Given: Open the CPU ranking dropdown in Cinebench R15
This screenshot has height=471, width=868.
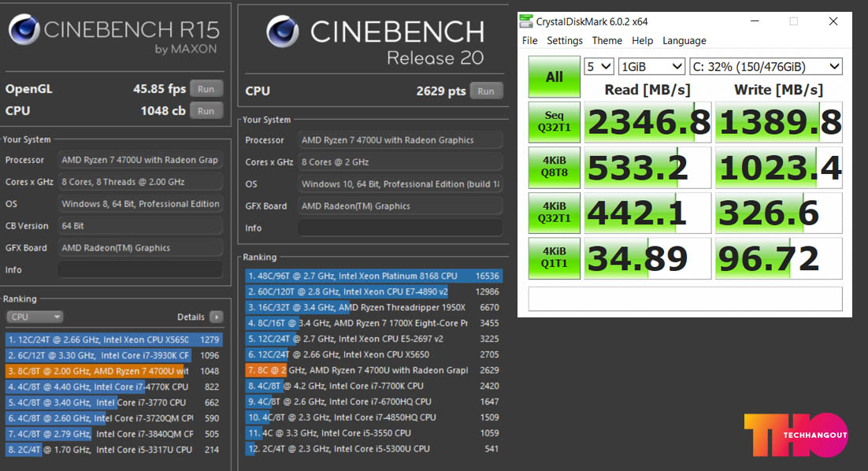Looking at the screenshot, I should point(35,317).
